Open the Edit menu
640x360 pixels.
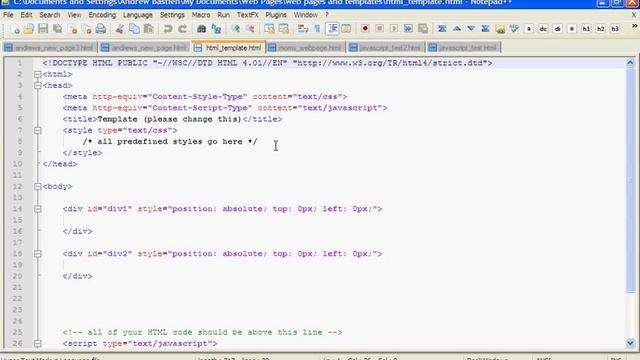[26, 15]
